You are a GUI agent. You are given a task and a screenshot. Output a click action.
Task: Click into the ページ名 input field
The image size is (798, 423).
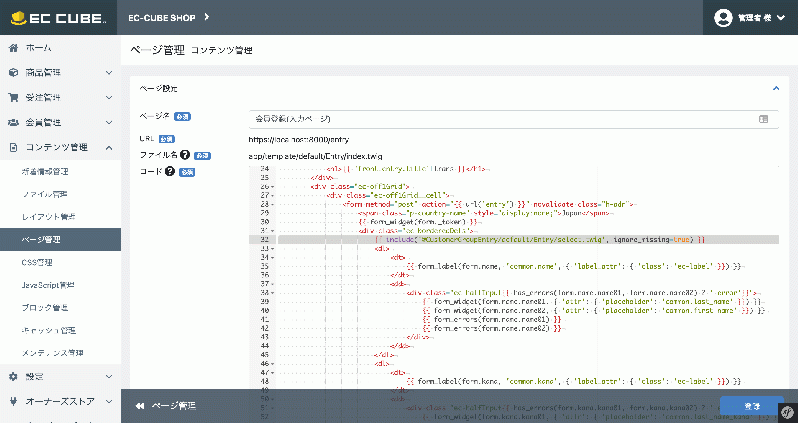514,119
